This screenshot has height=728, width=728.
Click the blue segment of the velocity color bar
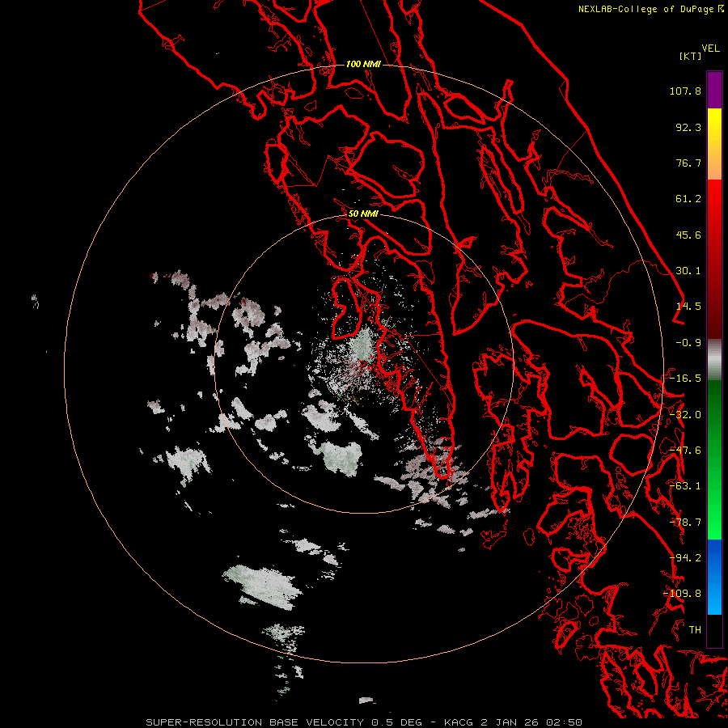[714, 577]
